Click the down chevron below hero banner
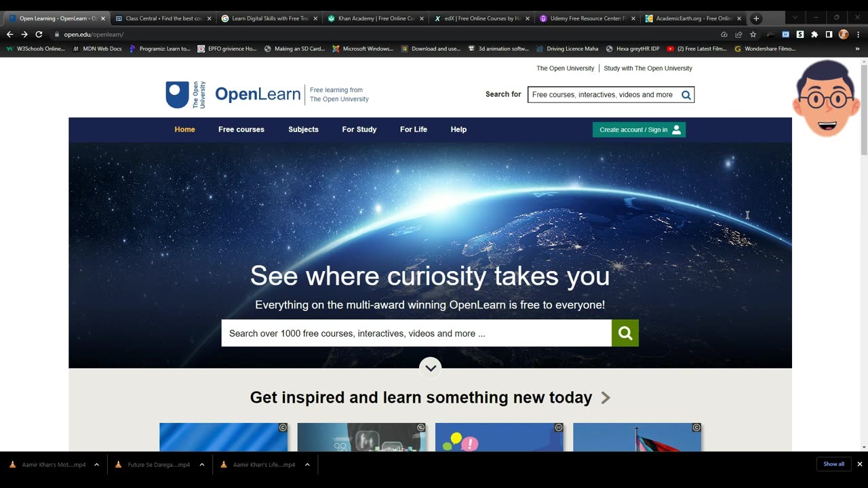The width and height of the screenshot is (868, 488). tap(430, 368)
